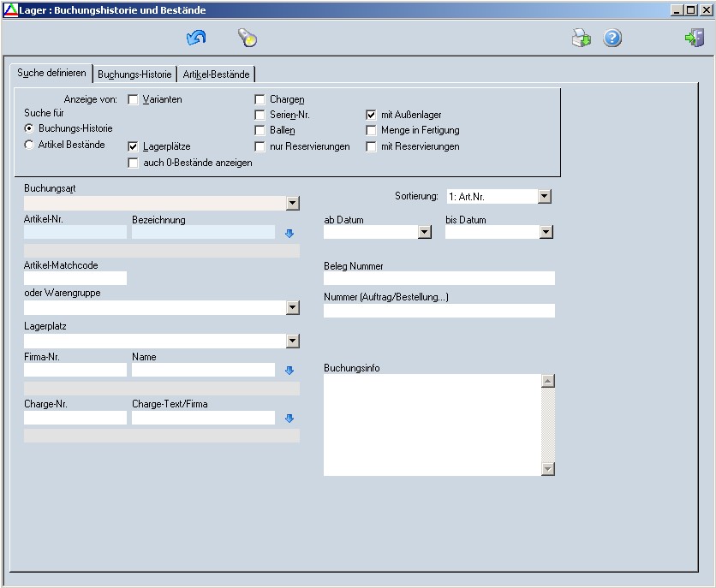Click blue lookup arrow beside Name field
This screenshot has height=588, width=716.
(x=289, y=371)
